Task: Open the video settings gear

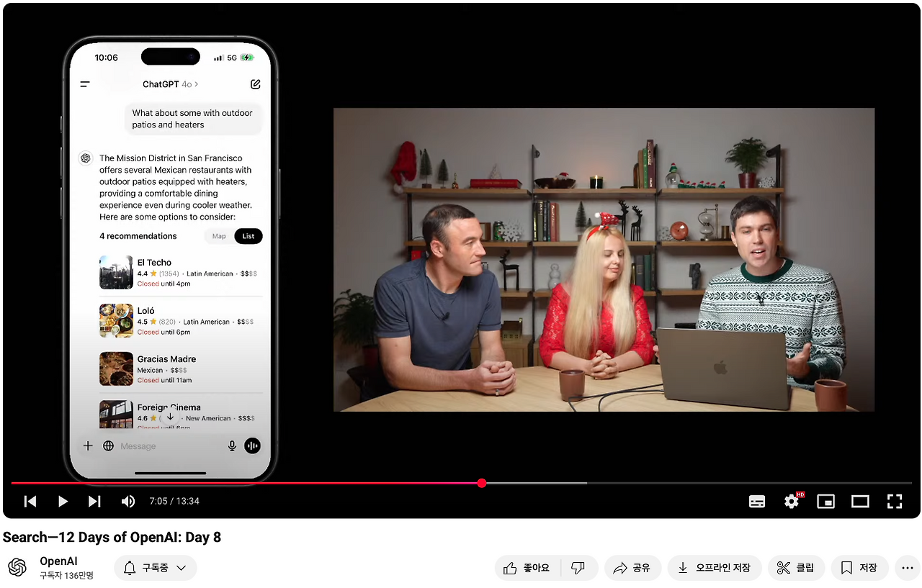Action: 792,501
